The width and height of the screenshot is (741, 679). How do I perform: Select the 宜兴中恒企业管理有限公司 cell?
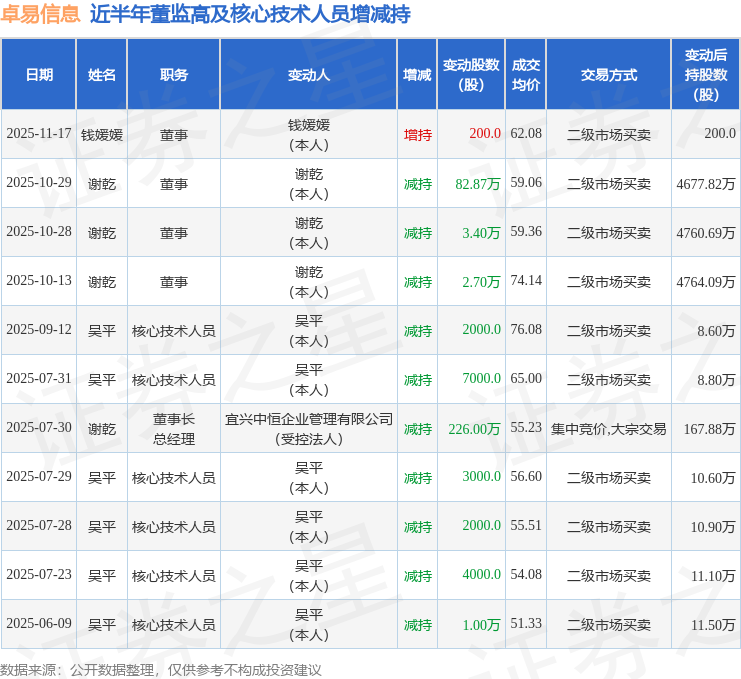[x=308, y=419]
